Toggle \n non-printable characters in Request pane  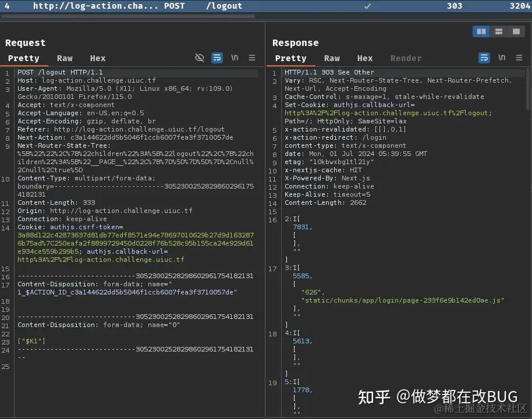[x=235, y=58]
